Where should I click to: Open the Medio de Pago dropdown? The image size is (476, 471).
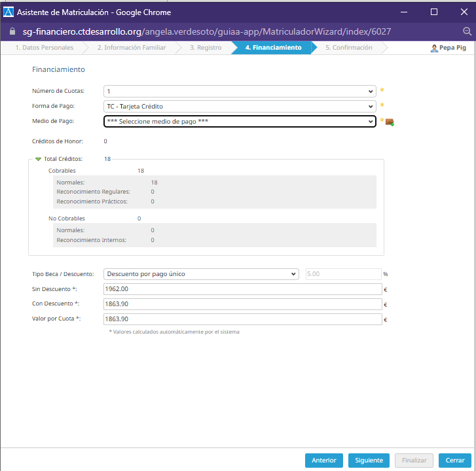point(240,121)
